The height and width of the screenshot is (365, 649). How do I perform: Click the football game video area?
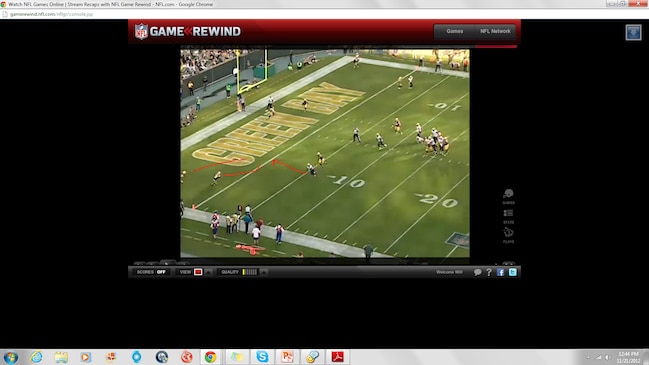(x=325, y=153)
